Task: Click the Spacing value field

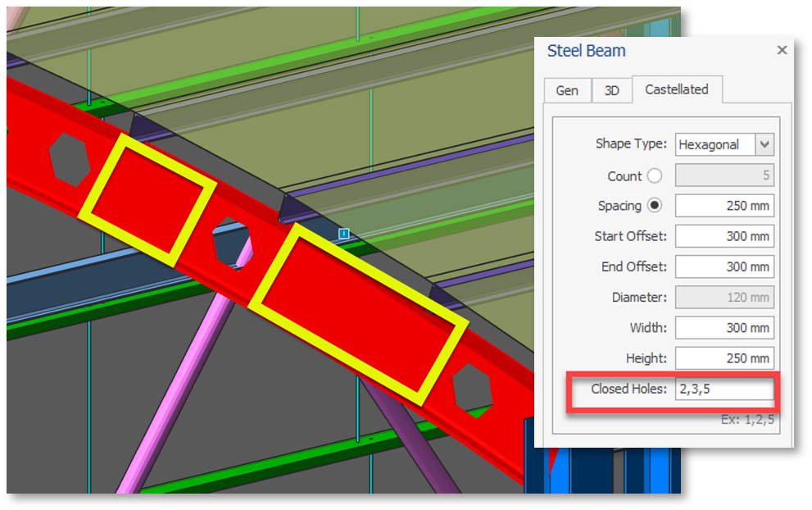Action: (x=724, y=206)
